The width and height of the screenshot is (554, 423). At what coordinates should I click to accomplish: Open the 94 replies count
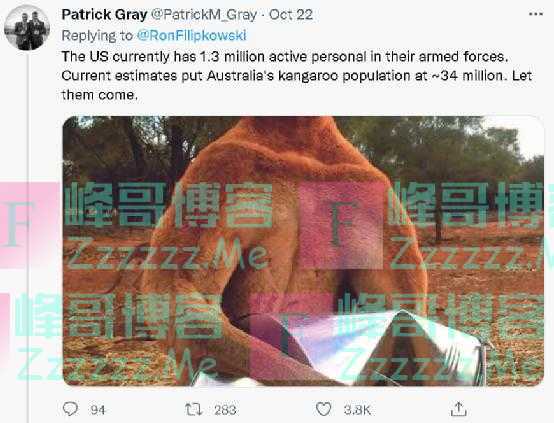98,410
